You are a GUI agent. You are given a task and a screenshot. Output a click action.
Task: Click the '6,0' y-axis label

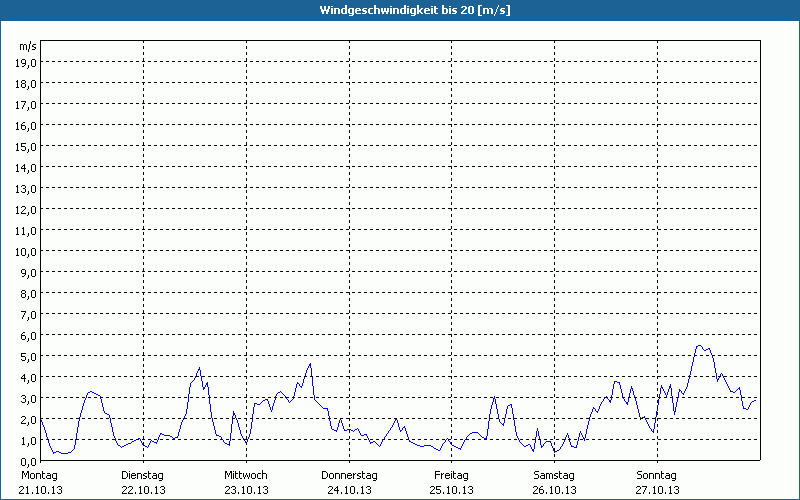click(28, 336)
